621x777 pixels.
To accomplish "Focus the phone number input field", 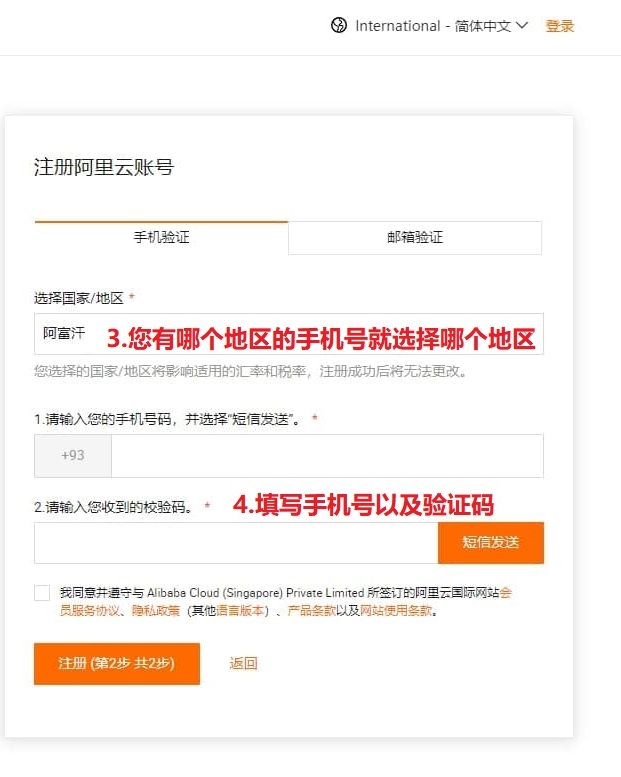I will (328, 455).
